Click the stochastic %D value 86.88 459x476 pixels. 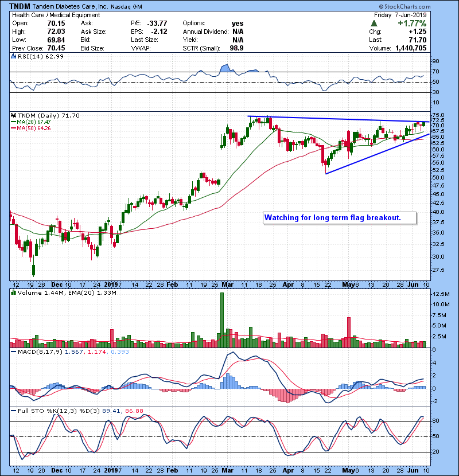coord(134,411)
